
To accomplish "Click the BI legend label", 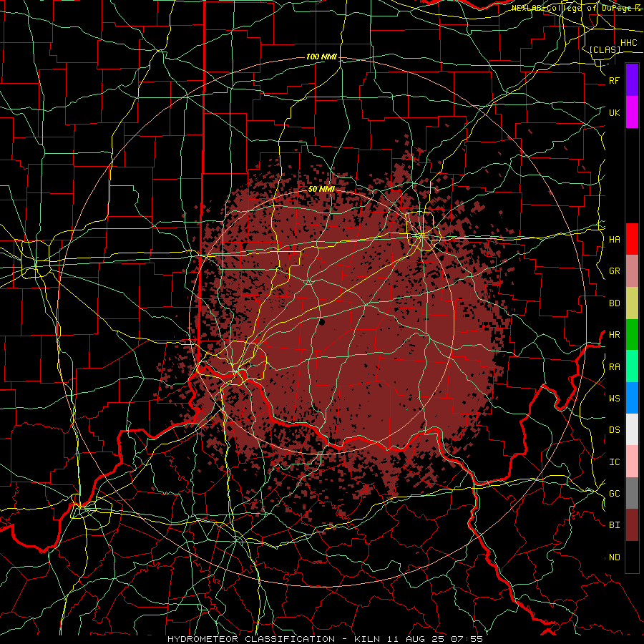I will [614, 525].
